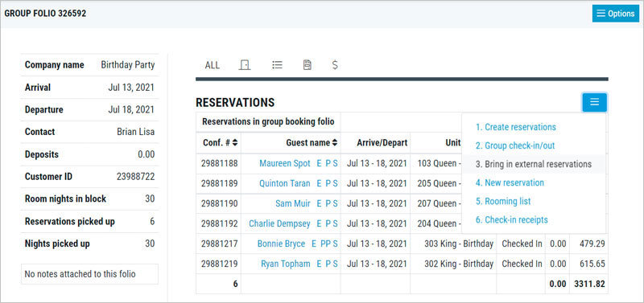Click P link for Charlie Dempsey
644x303 pixels.
328,223
